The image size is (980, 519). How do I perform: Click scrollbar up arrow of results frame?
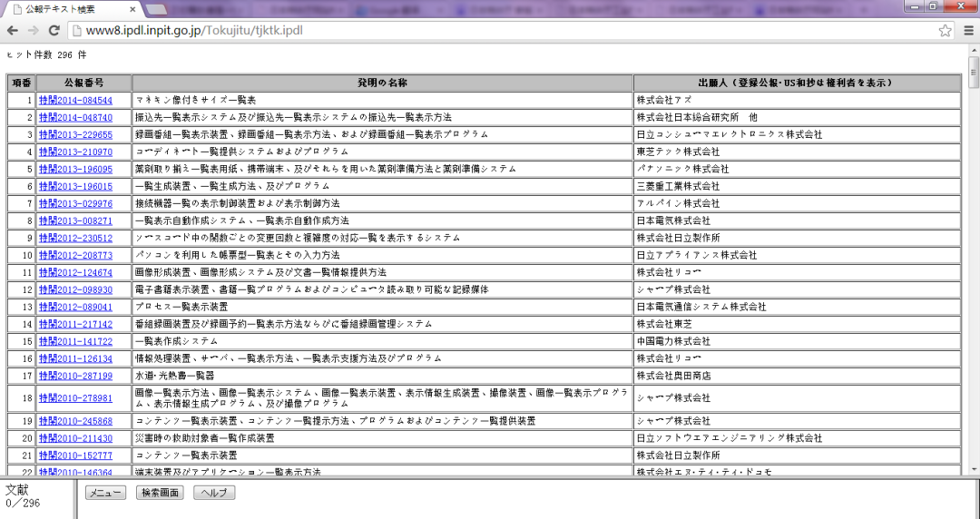tap(973, 50)
